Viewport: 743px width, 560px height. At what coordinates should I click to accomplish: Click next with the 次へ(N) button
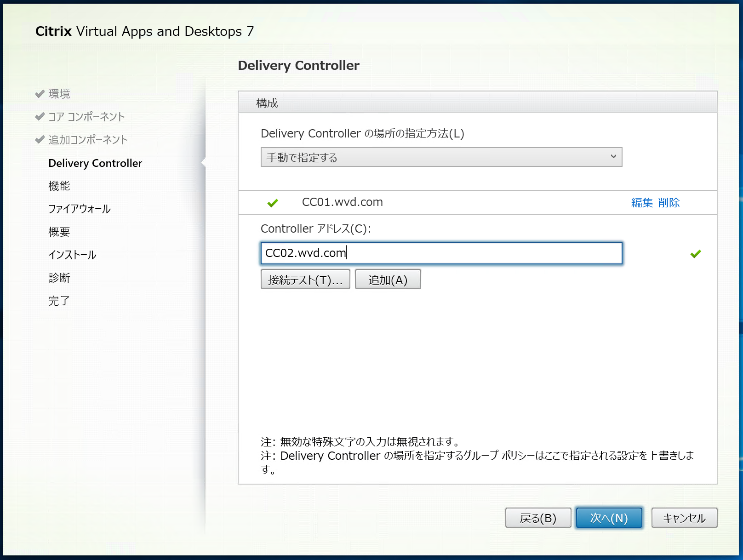(x=609, y=518)
